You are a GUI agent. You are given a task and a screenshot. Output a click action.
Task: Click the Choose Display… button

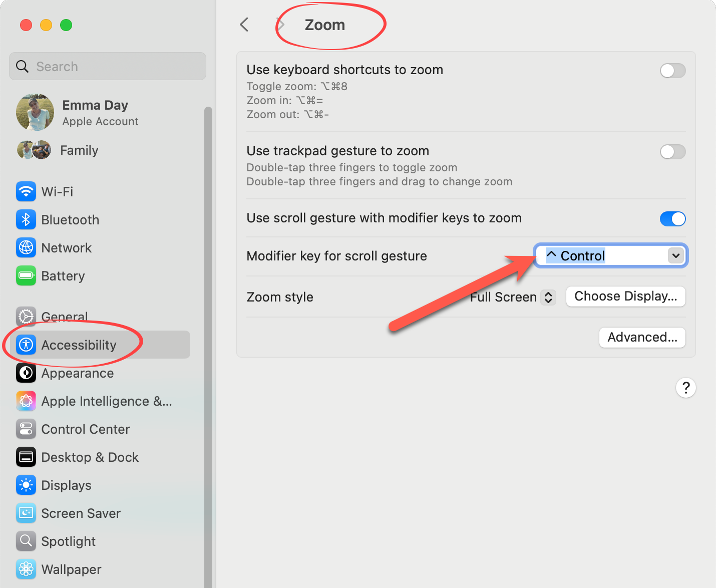(625, 297)
